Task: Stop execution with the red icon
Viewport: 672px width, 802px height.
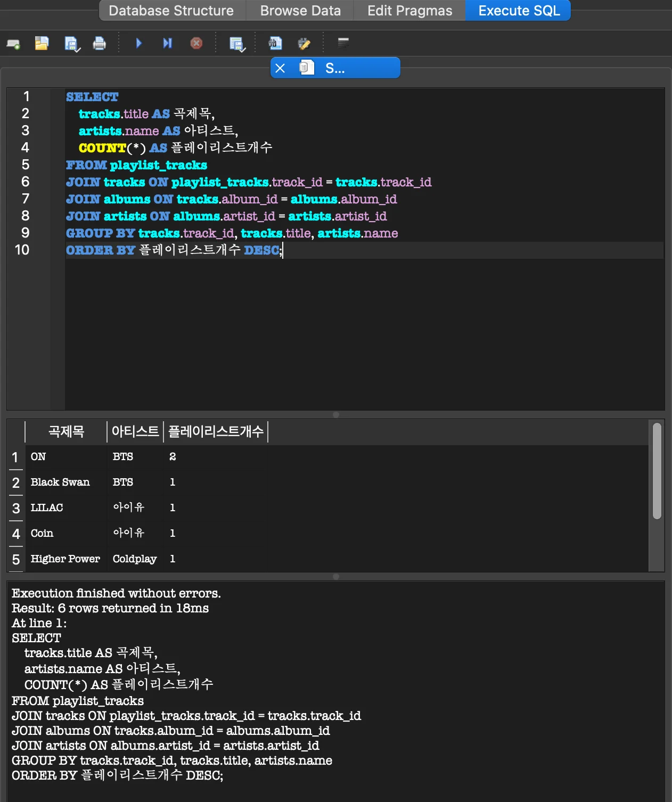Action: click(x=196, y=44)
